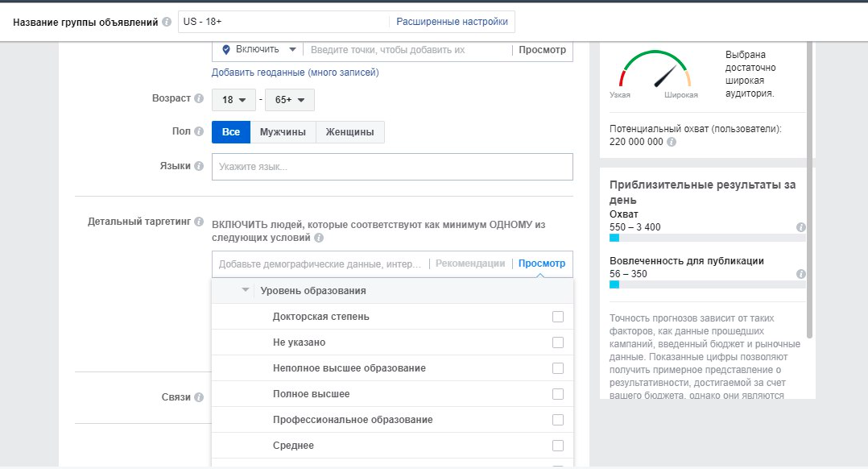Click the info icon beside Языки
Screen dimensions: 868x469
[x=199, y=166]
